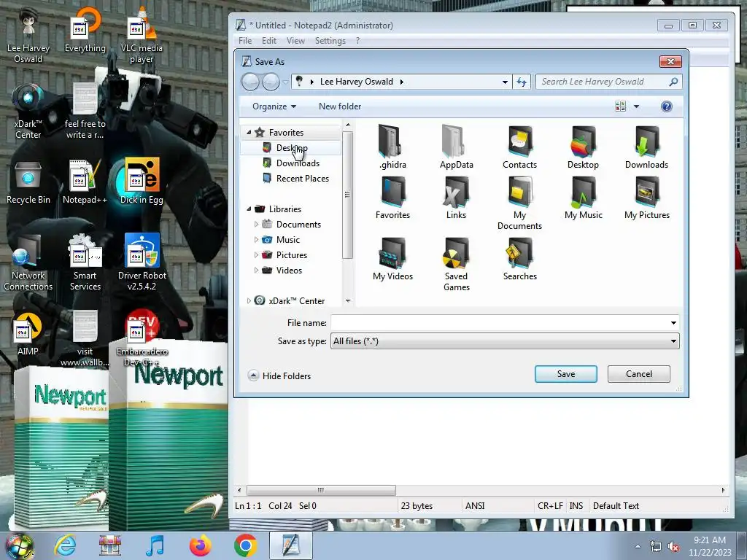Open the Searches folder
This screenshot has width=747, height=560.
click(x=519, y=259)
